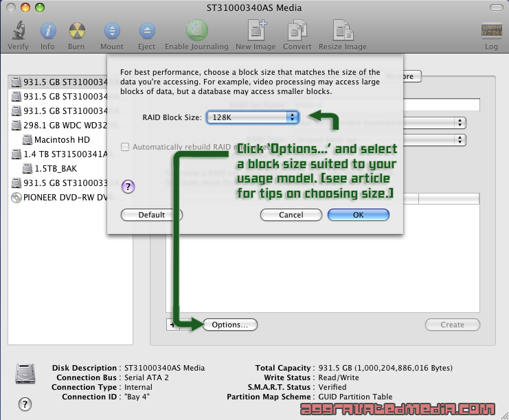Image resolution: width=509 pixels, height=420 pixels.
Task: Click the Default button
Action: pyautogui.click(x=152, y=215)
